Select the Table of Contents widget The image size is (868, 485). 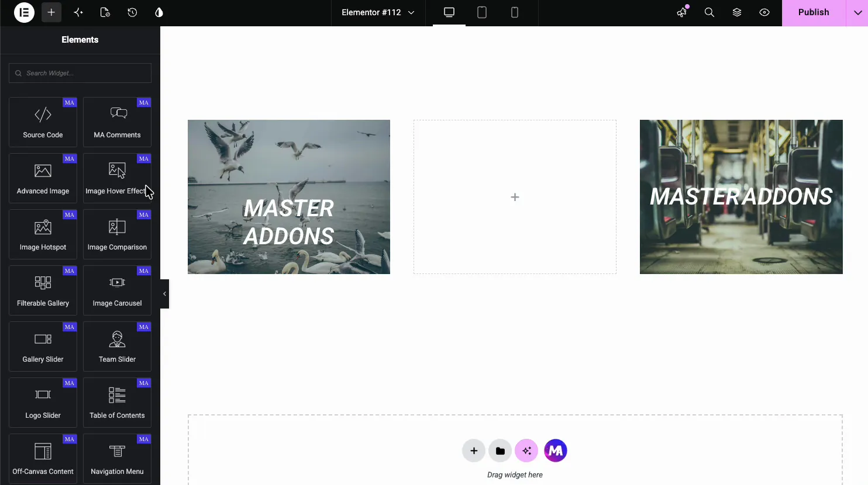pyautogui.click(x=117, y=402)
